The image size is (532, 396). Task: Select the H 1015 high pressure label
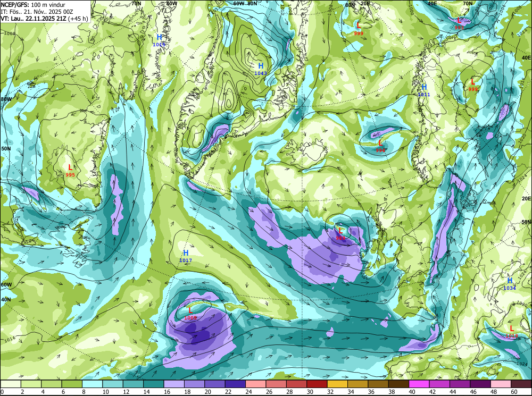pyautogui.click(x=159, y=40)
